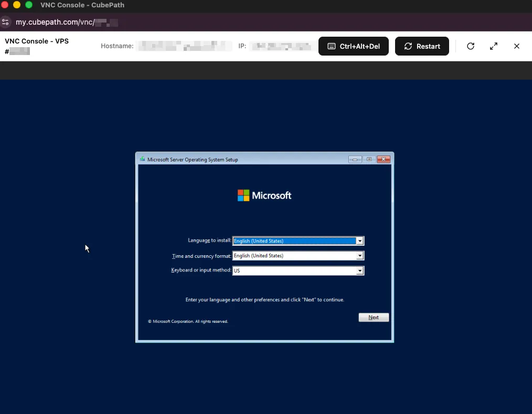Open the Keyboard or input method dropdown
The width and height of the screenshot is (532, 414).
click(x=360, y=270)
